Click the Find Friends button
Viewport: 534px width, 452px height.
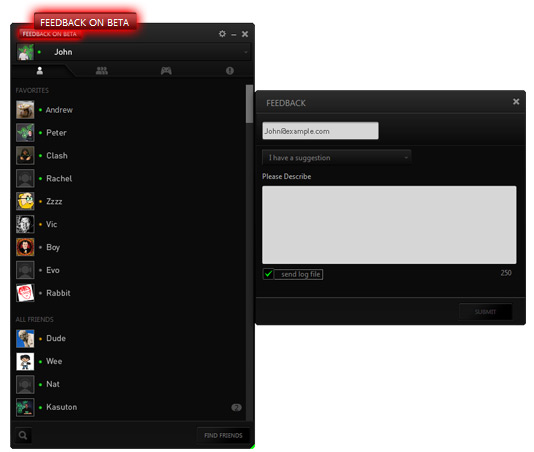(x=223, y=435)
